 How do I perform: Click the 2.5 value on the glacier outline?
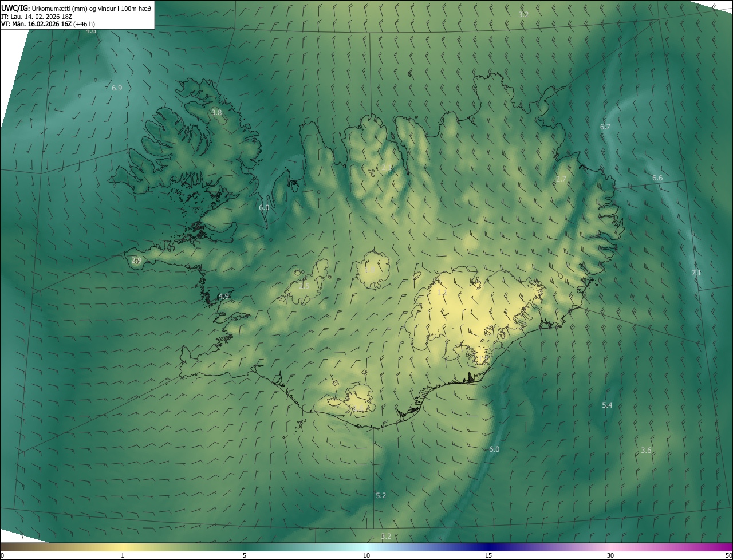(x=304, y=286)
